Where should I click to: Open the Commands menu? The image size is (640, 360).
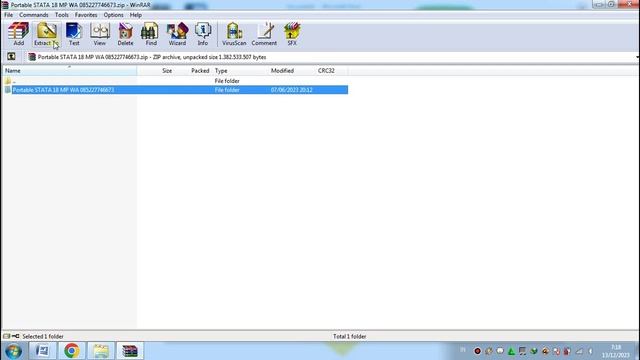click(x=34, y=15)
